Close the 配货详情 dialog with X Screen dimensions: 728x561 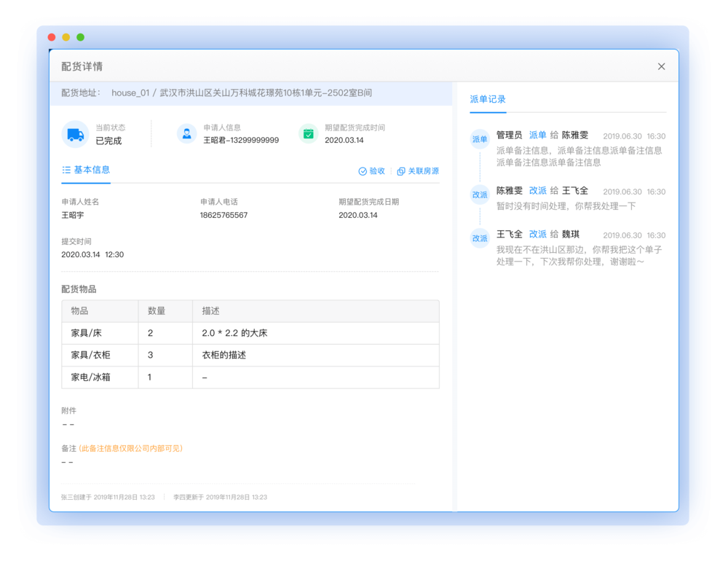tap(662, 66)
